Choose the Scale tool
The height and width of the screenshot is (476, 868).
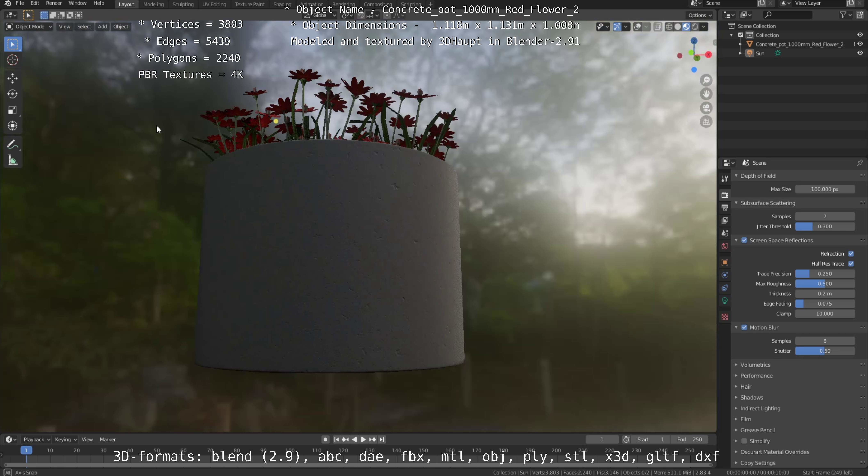(x=13, y=110)
